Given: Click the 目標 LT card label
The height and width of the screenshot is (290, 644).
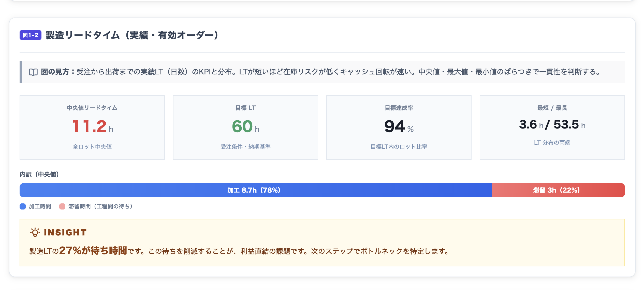Looking at the screenshot, I should [x=245, y=108].
